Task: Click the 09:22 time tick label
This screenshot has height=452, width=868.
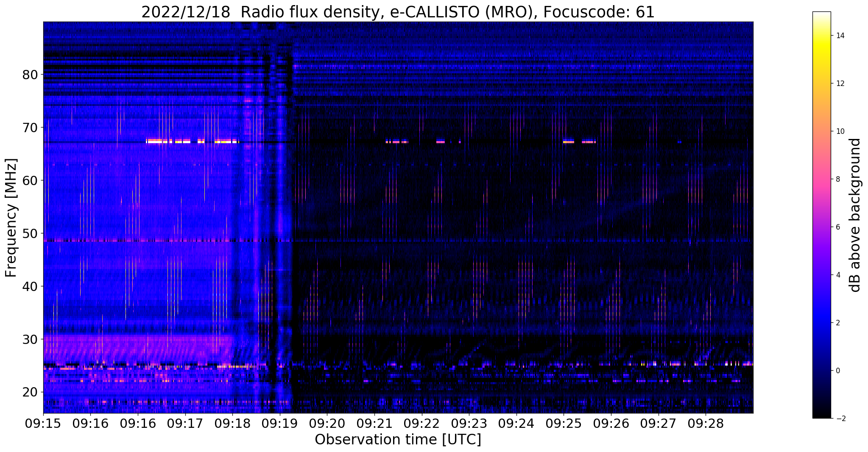Action: pyautogui.click(x=422, y=424)
